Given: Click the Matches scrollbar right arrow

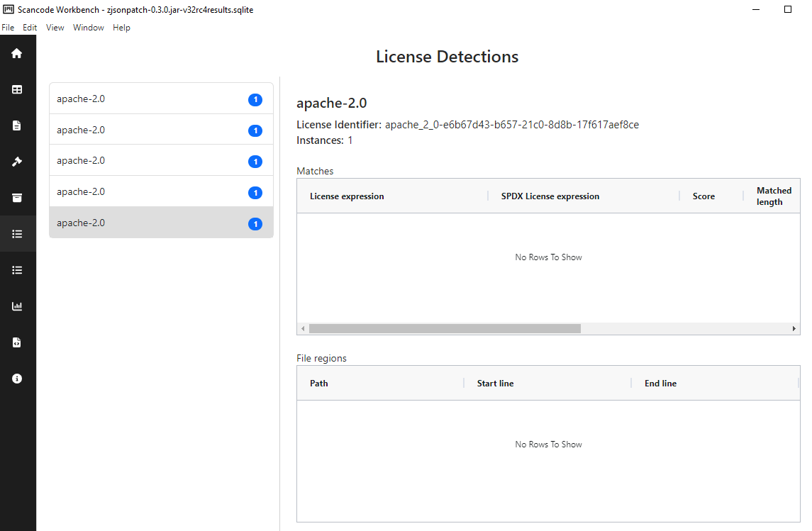Looking at the screenshot, I should coord(794,329).
